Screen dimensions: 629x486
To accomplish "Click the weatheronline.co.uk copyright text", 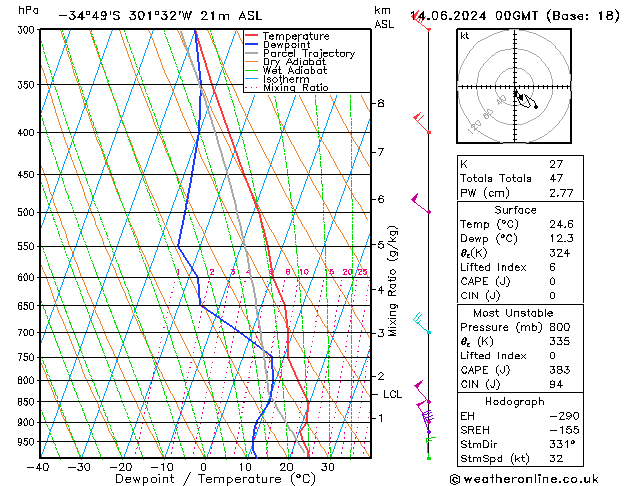I will point(524,479).
